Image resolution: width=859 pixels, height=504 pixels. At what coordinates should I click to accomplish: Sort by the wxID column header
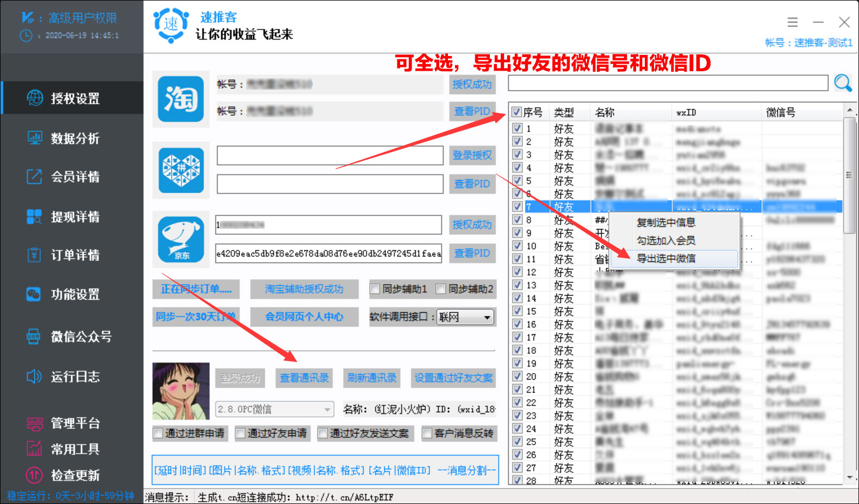pyautogui.click(x=717, y=113)
